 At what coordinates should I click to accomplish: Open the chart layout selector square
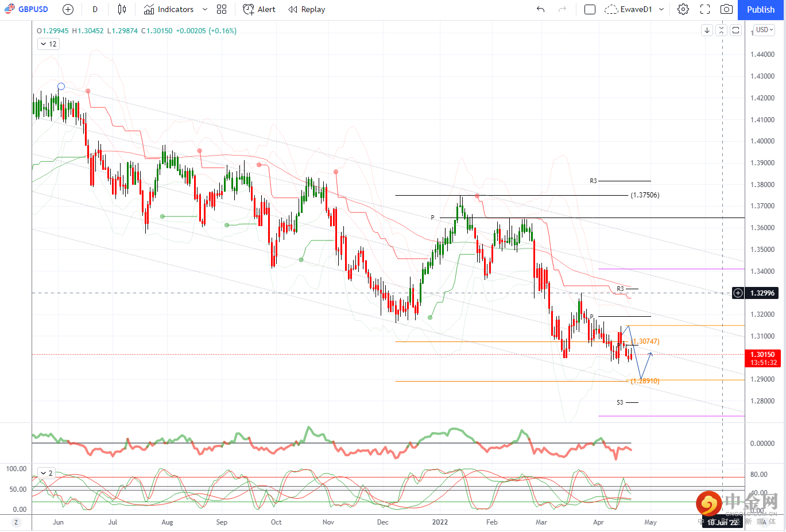pyautogui.click(x=590, y=9)
